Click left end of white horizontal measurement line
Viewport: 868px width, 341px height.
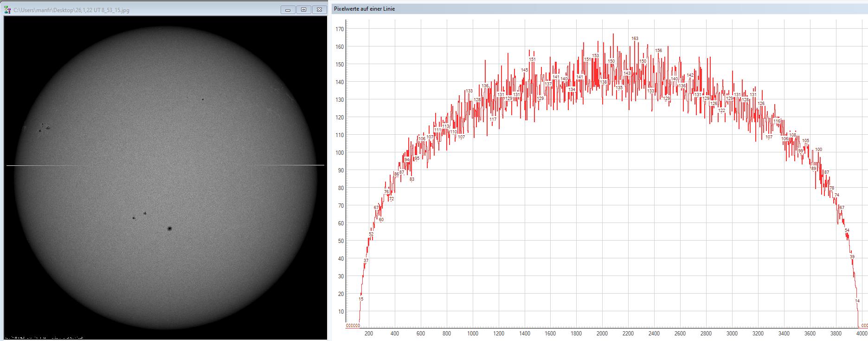tap(8, 165)
